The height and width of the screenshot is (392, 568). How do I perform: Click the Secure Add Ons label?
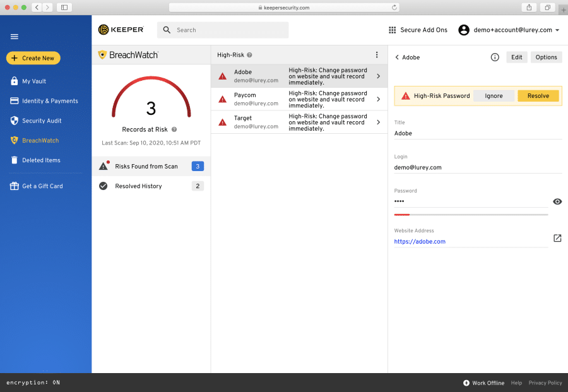tap(424, 30)
